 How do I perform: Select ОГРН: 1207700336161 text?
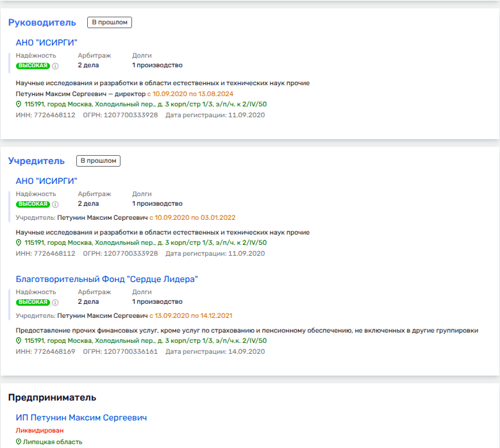coord(121,352)
